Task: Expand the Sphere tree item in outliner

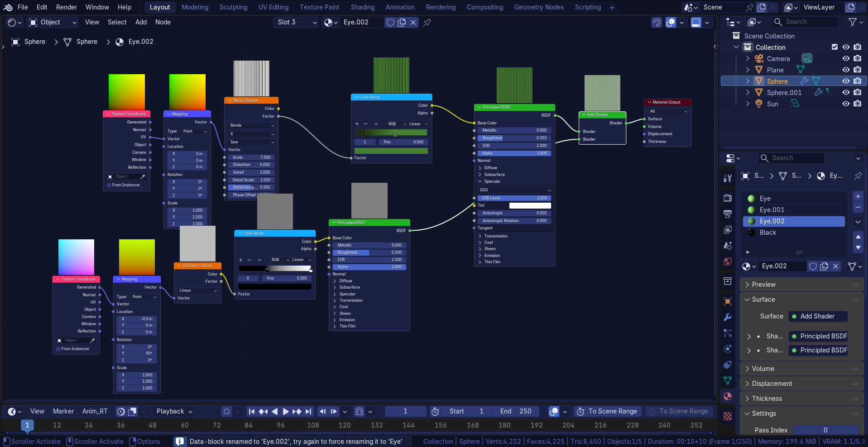Action: click(748, 81)
